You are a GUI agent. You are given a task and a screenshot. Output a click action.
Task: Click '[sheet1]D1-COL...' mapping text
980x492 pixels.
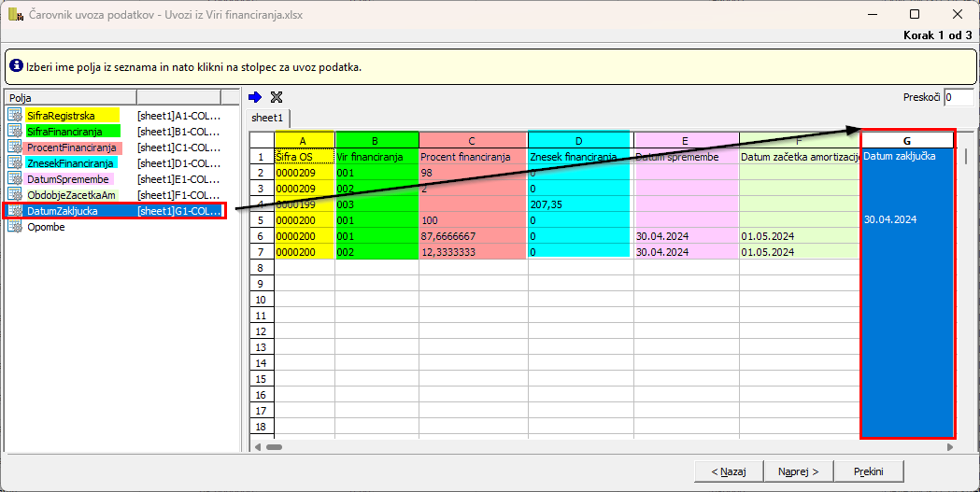tap(179, 163)
